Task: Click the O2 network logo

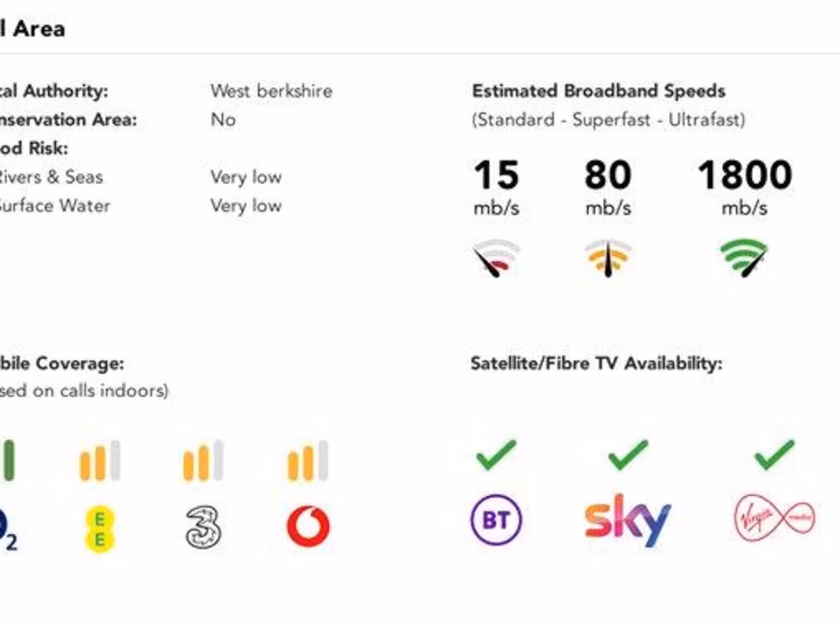Action: (x=7, y=529)
